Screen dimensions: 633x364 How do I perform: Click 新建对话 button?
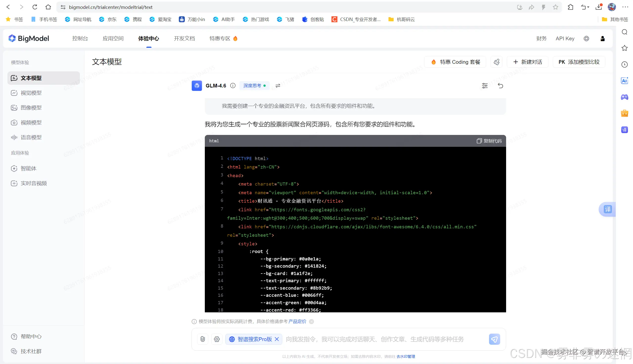527,62
